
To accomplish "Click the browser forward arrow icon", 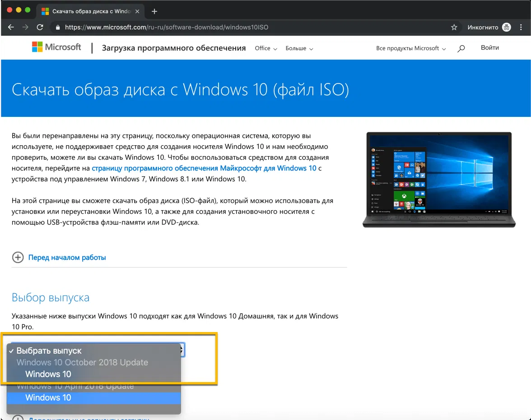I will tap(25, 27).
